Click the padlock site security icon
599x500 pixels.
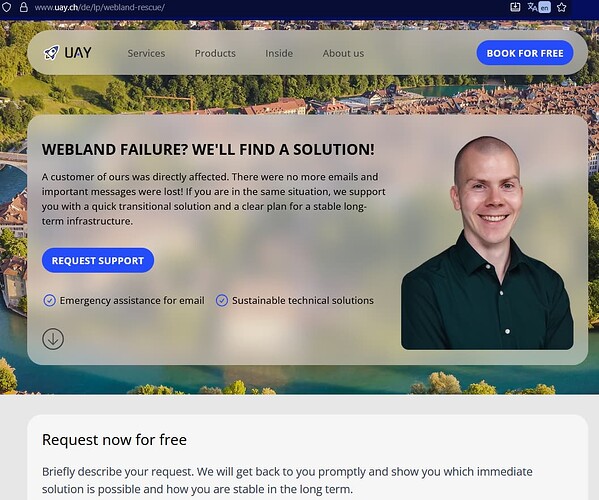23,7
